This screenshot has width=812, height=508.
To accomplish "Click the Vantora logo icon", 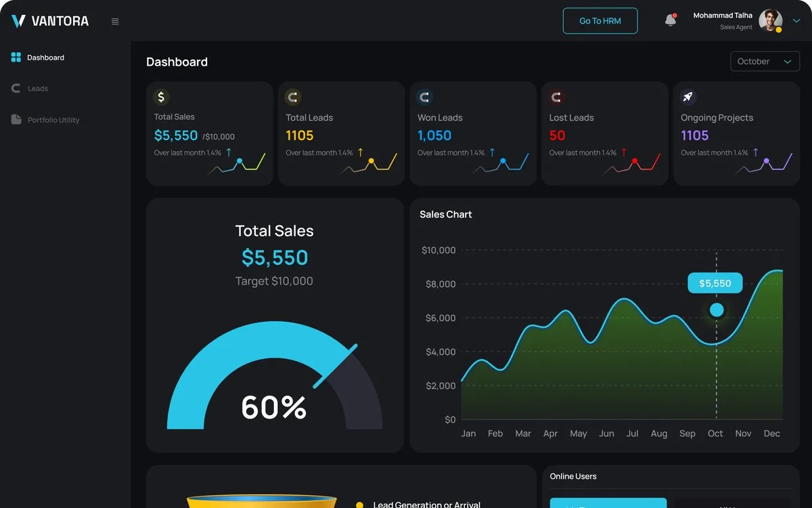I will pyautogui.click(x=18, y=21).
